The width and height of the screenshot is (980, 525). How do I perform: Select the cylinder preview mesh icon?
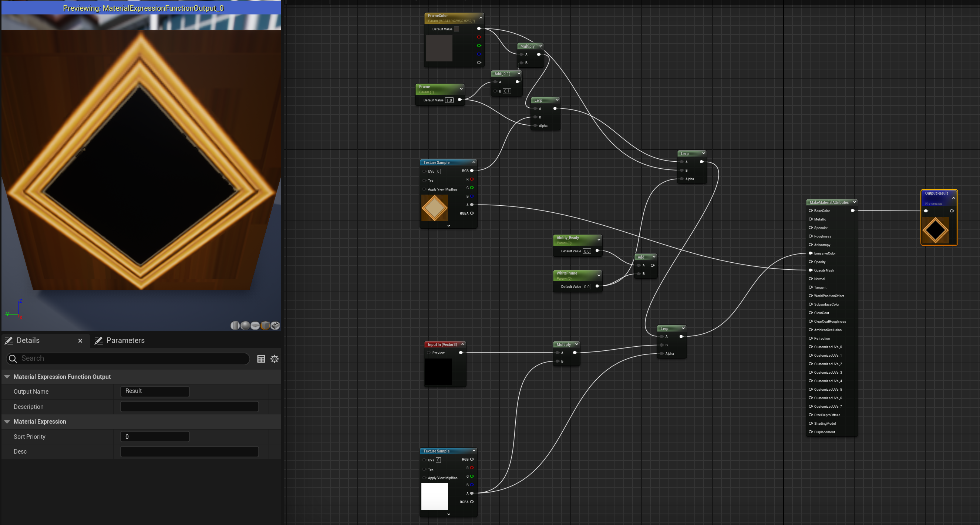pyautogui.click(x=235, y=326)
